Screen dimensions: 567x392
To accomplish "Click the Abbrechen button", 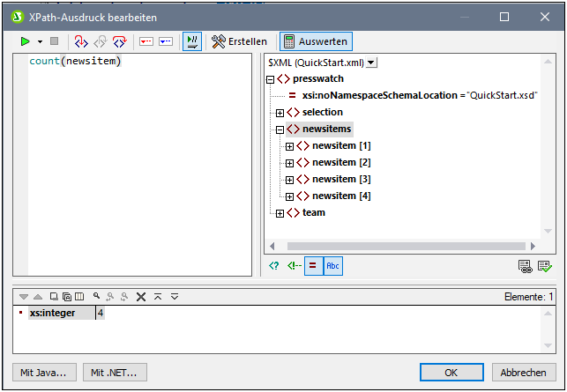I will tap(524, 373).
